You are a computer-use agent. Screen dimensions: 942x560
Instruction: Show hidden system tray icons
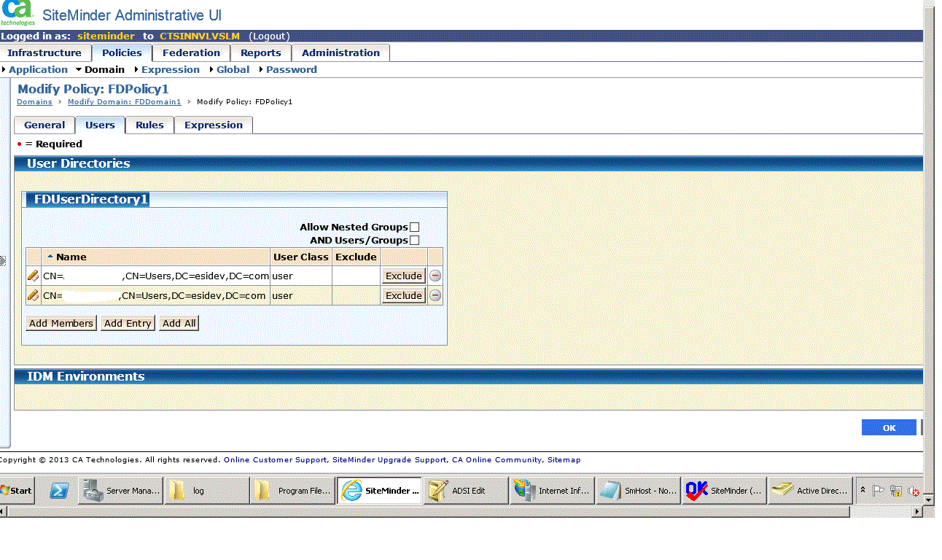[x=863, y=491]
